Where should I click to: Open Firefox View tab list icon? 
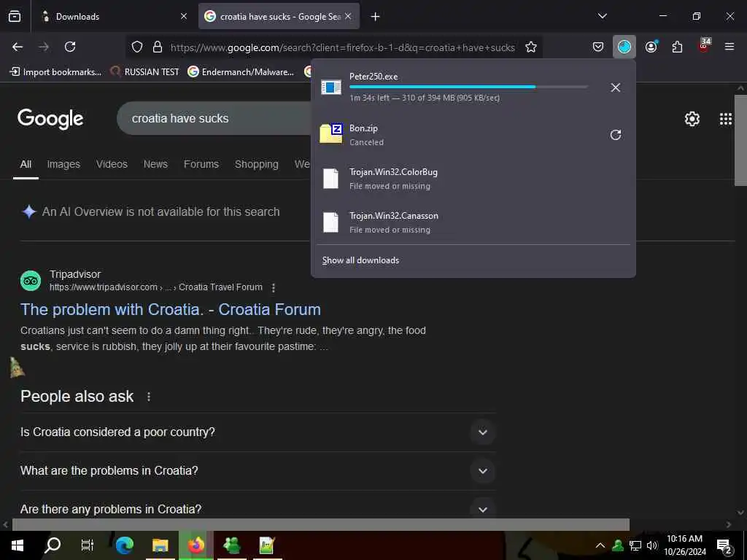coord(15,16)
